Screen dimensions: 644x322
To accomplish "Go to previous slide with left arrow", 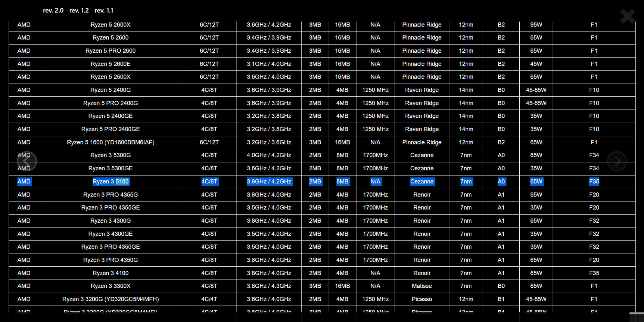I will click(27, 161).
